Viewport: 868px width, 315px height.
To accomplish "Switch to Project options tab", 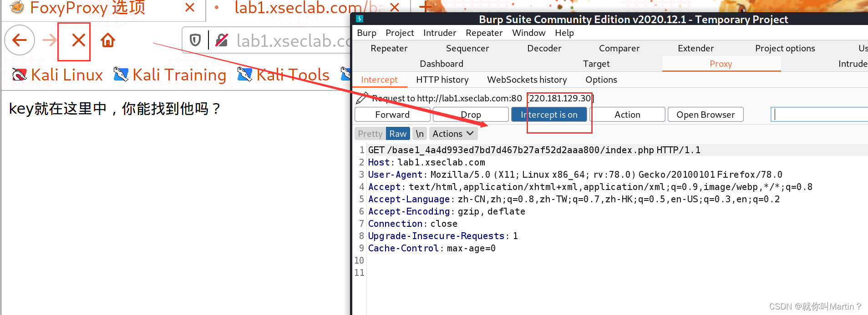I will coord(785,48).
